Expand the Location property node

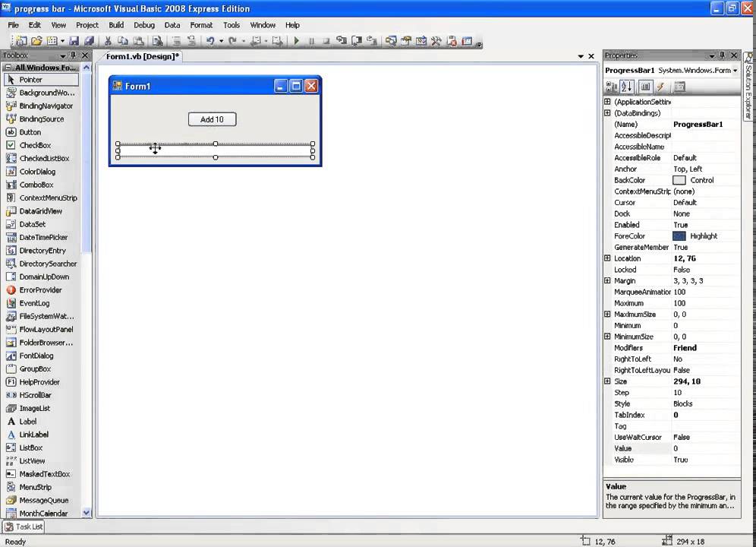pyautogui.click(x=607, y=258)
